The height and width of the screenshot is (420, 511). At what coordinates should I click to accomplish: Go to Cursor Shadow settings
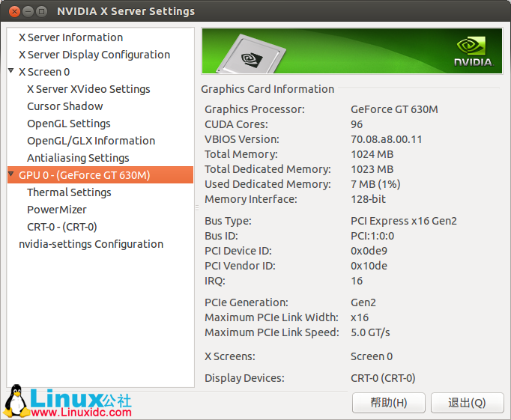click(x=65, y=106)
